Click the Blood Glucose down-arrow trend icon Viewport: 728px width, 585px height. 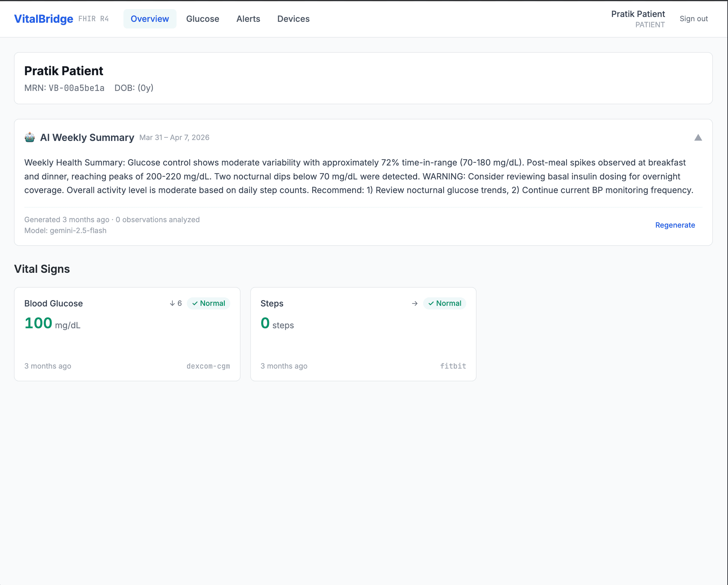[x=172, y=303]
